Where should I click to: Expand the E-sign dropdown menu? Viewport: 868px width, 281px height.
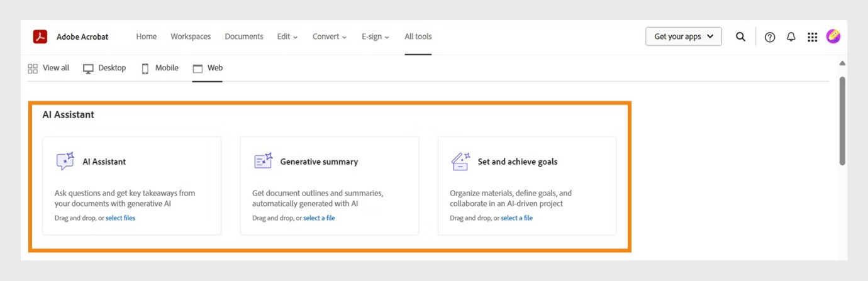pos(375,36)
